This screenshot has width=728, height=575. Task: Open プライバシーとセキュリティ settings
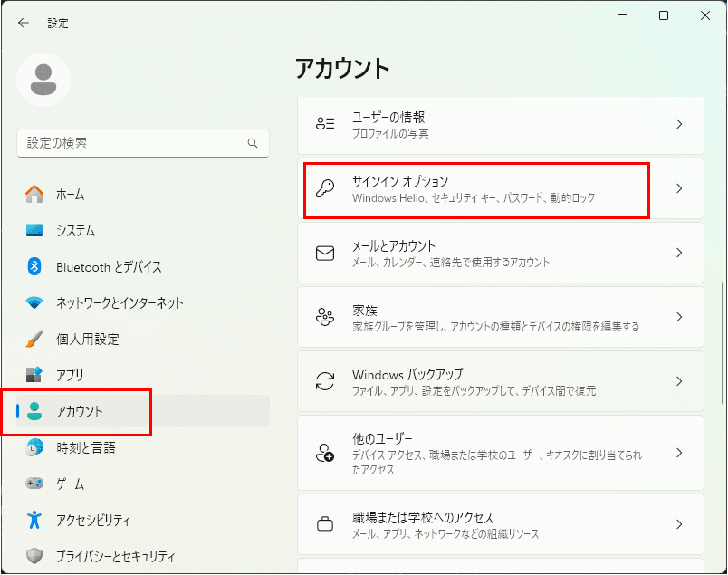click(x=116, y=555)
